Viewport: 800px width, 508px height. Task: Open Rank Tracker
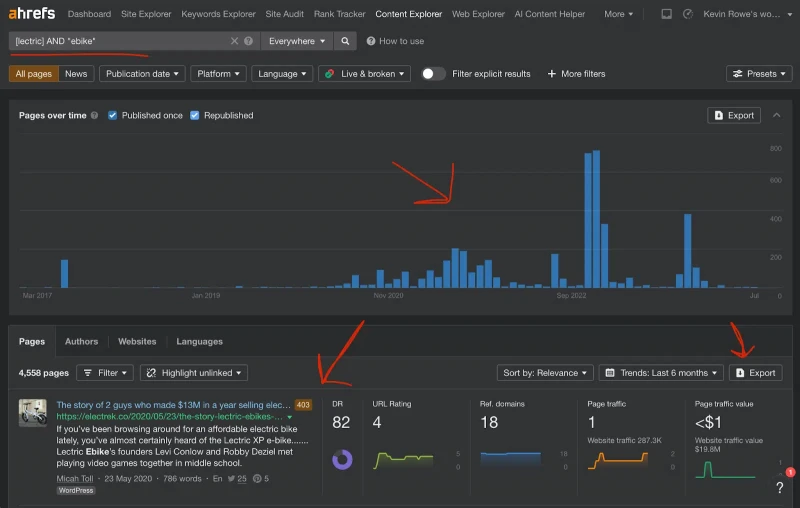pyautogui.click(x=339, y=14)
